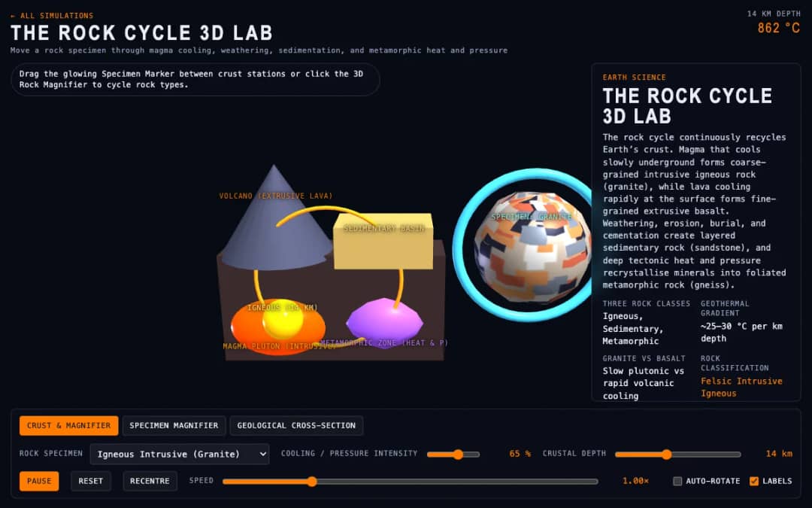
Task: Click the GRANITE VS BASALT heading
Action: [x=644, y=359]
